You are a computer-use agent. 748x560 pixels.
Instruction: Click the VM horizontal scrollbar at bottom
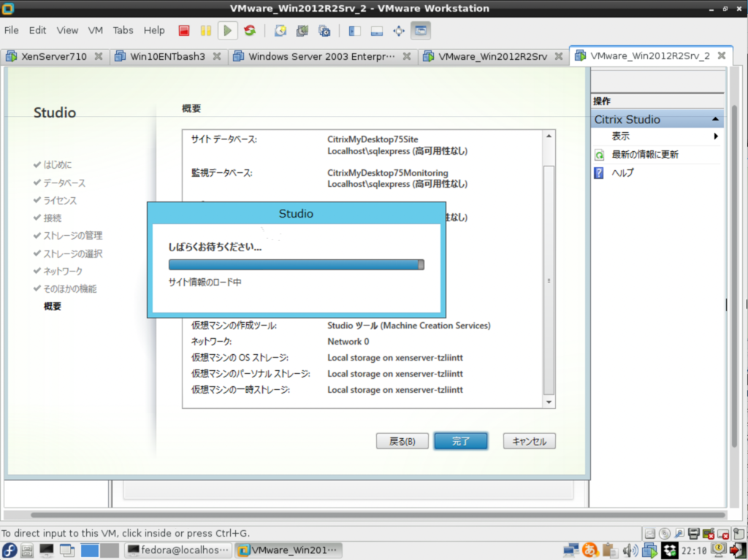pos(378,515)
